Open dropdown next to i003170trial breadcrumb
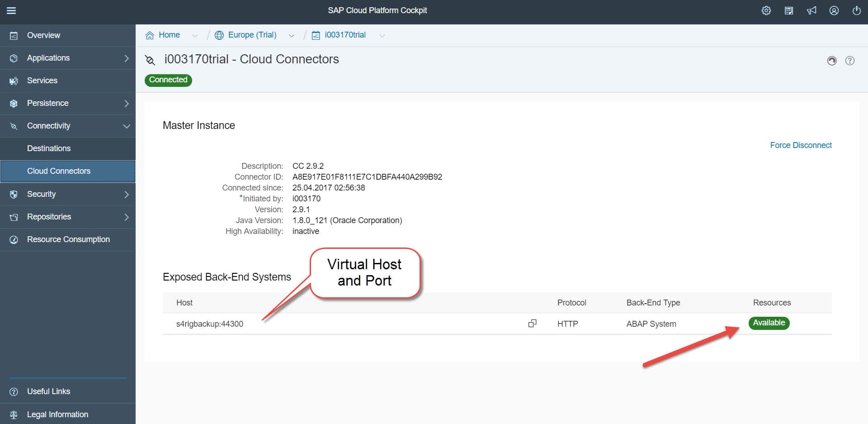 (x=382, y=36)
